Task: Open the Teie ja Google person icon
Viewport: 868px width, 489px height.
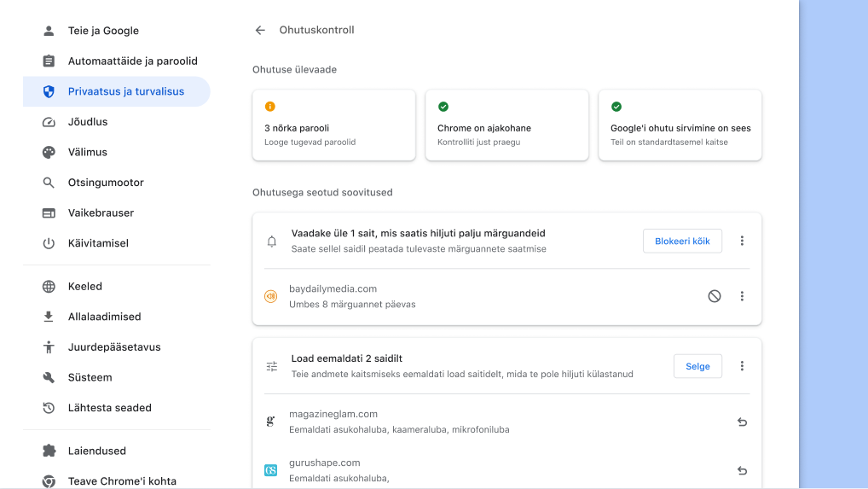Action: click(x=49, y=31)
